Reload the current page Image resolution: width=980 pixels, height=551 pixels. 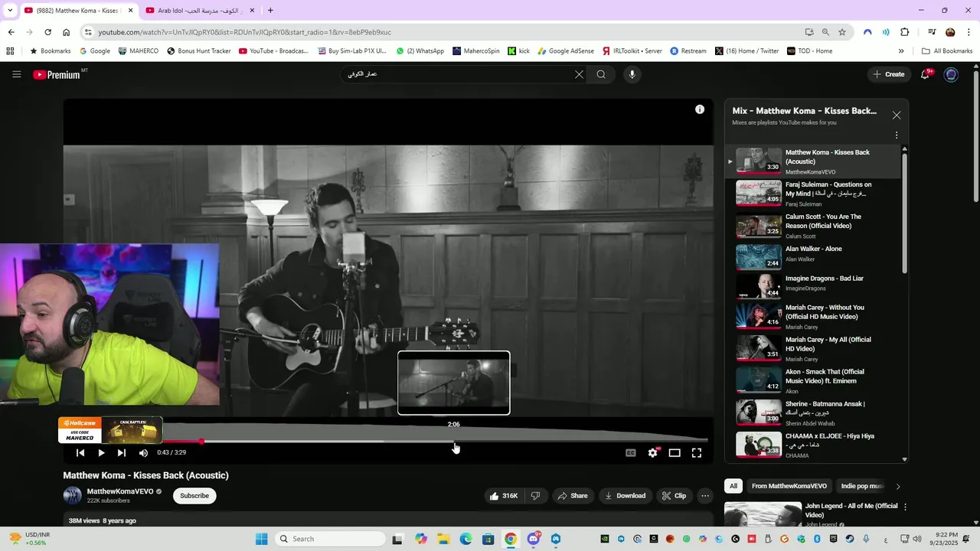(47, 32)
